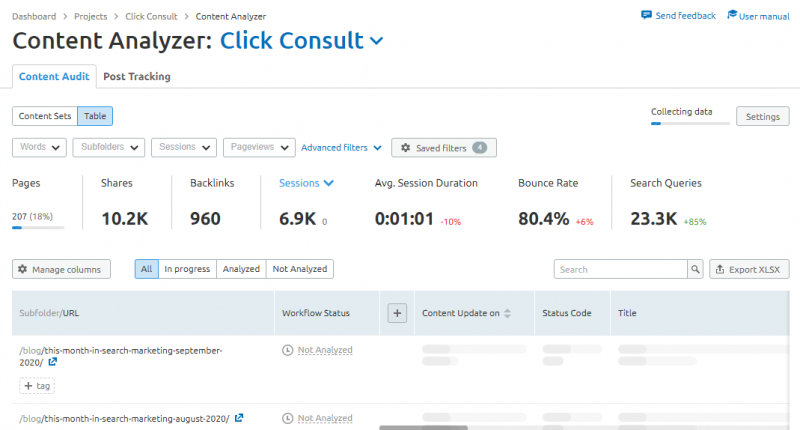Click the this-month-in-search-marketing-august-2020 URL text

coord(124,418)
